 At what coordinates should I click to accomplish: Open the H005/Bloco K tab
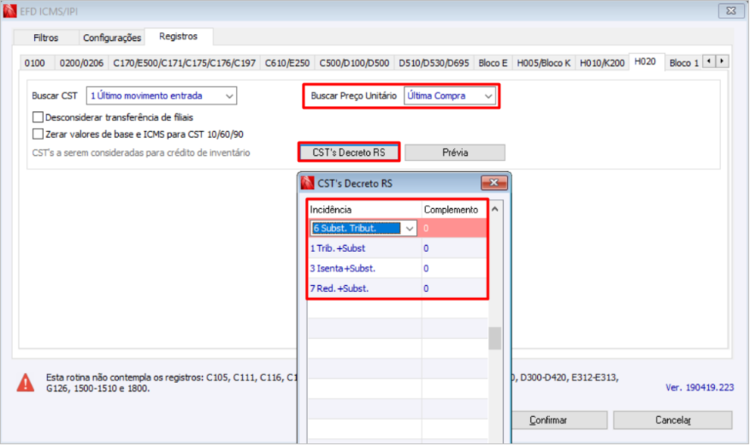tap(543, 63)
